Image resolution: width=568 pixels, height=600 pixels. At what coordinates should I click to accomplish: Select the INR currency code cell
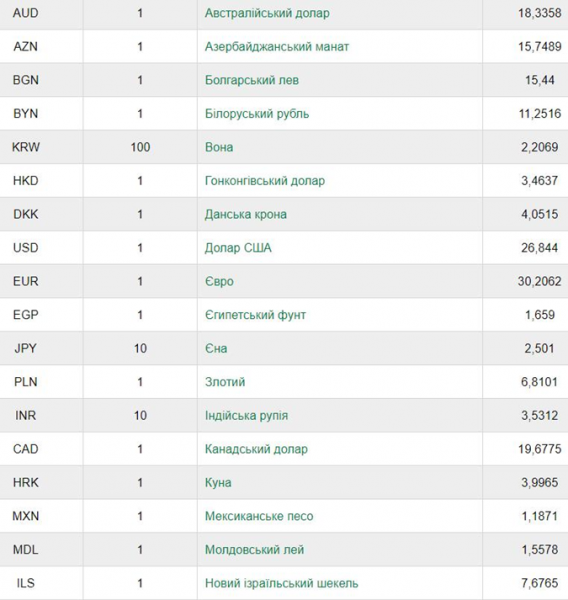(41, 416)
